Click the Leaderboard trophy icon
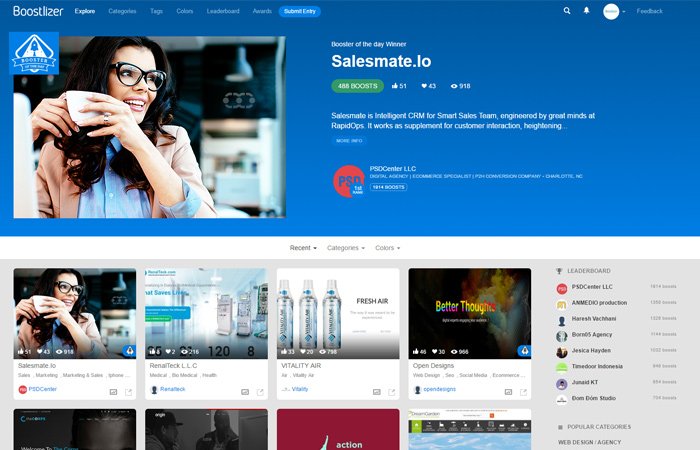 tap(559, 271)
